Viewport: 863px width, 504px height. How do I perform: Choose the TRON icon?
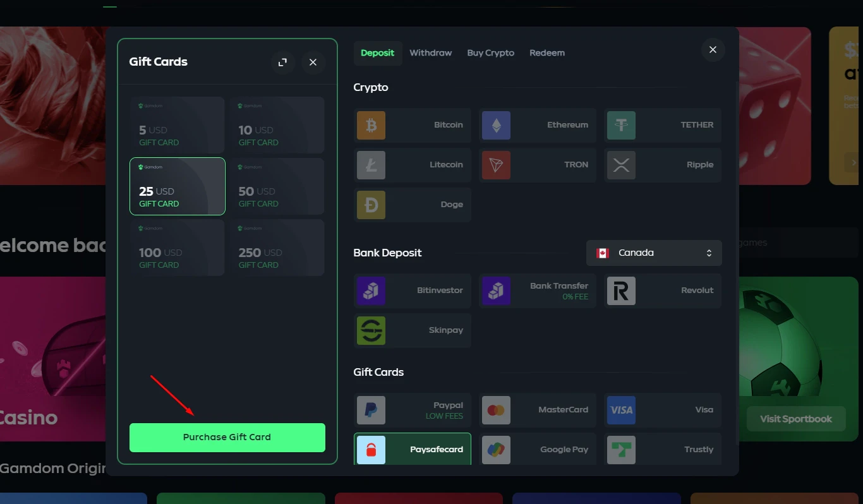point(496,165)
